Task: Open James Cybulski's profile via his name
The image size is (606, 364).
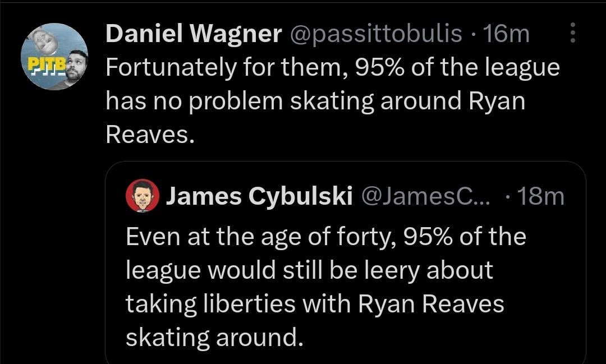Action: [x=259, y=196]
